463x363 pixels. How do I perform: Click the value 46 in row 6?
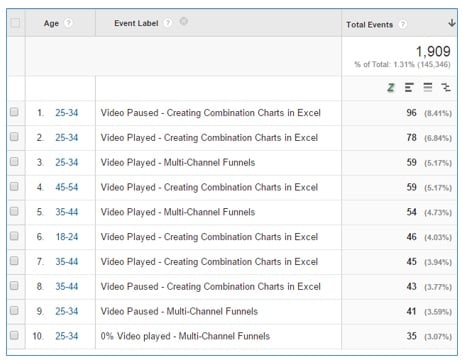(x=411, y=237)
